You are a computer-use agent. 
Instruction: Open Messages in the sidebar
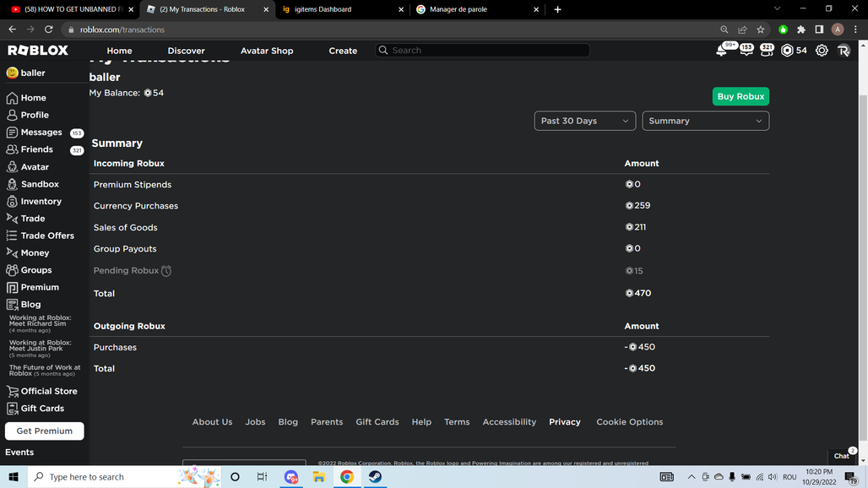click(x=41, y=133)
